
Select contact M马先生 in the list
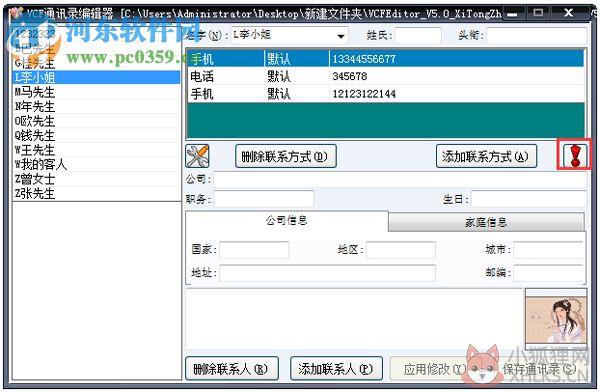(x=96, y=92)
